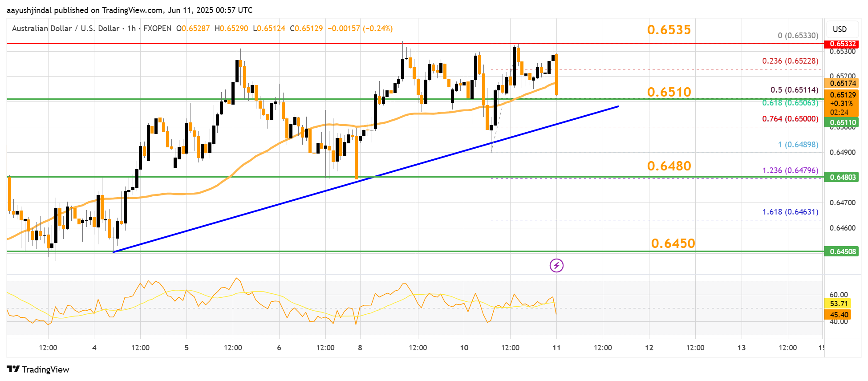Click the 0.6510 support annotation
Image resolution: width=868 pixels, height=381 pixels.
669,92
